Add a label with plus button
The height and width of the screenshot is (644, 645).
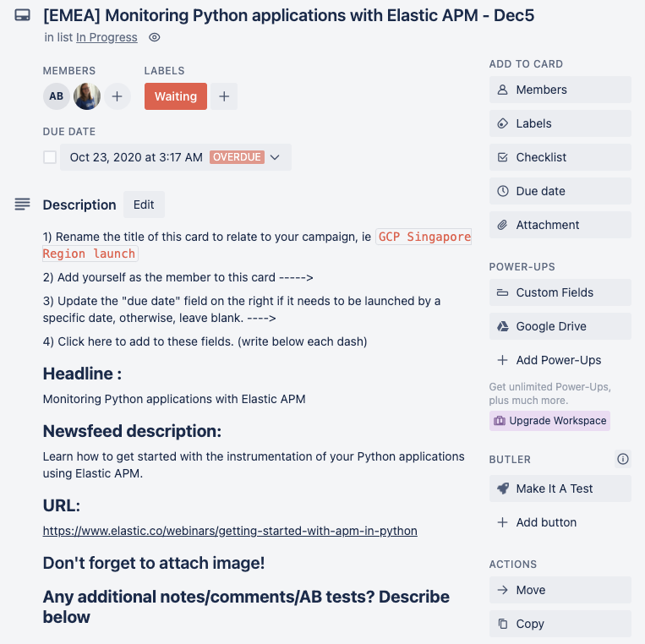(x=224, y=96)
